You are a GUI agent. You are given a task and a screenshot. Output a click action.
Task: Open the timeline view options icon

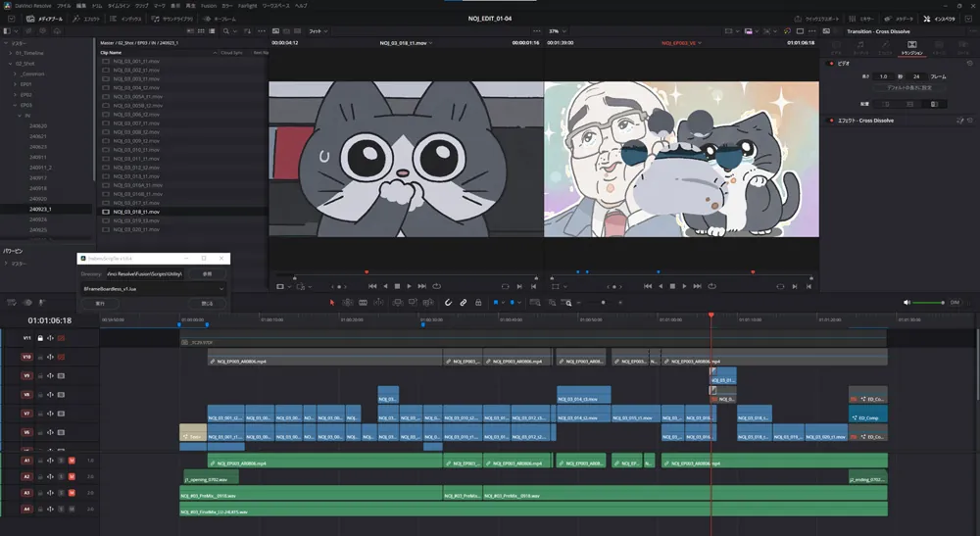(x=11, y=303)
